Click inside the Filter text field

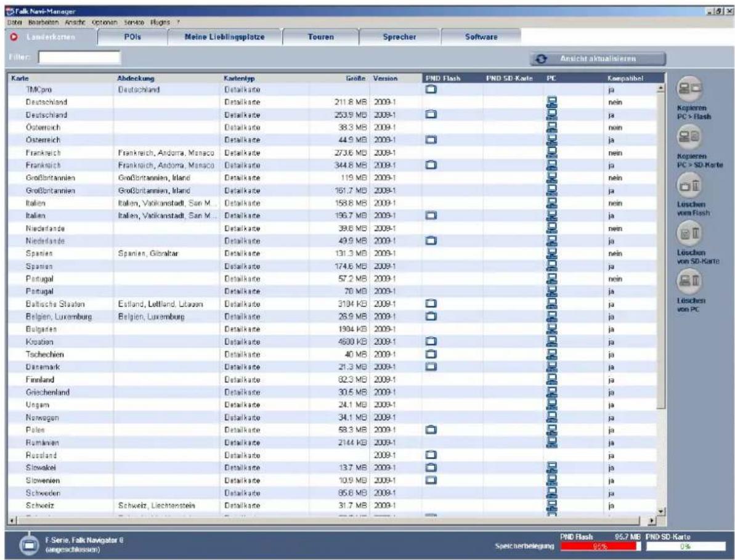pos(79,58)
